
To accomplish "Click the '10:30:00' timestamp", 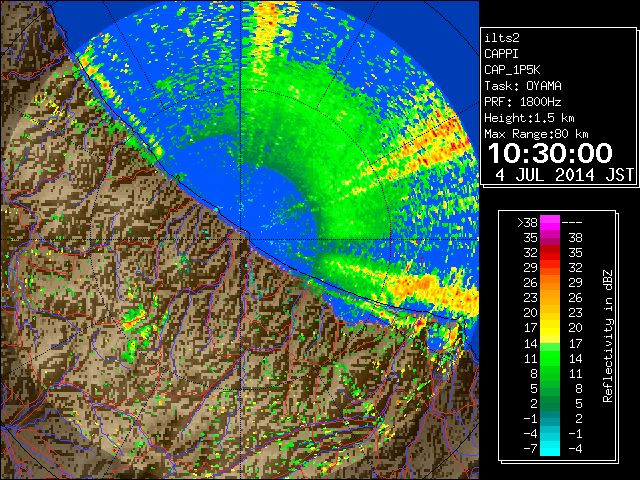I will 550,153.
